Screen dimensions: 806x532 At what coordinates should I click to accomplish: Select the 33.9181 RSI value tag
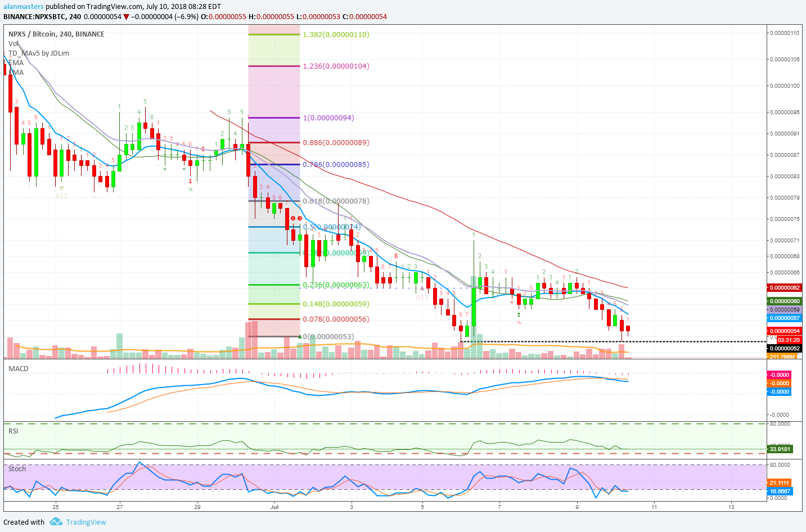coord(780,449)
